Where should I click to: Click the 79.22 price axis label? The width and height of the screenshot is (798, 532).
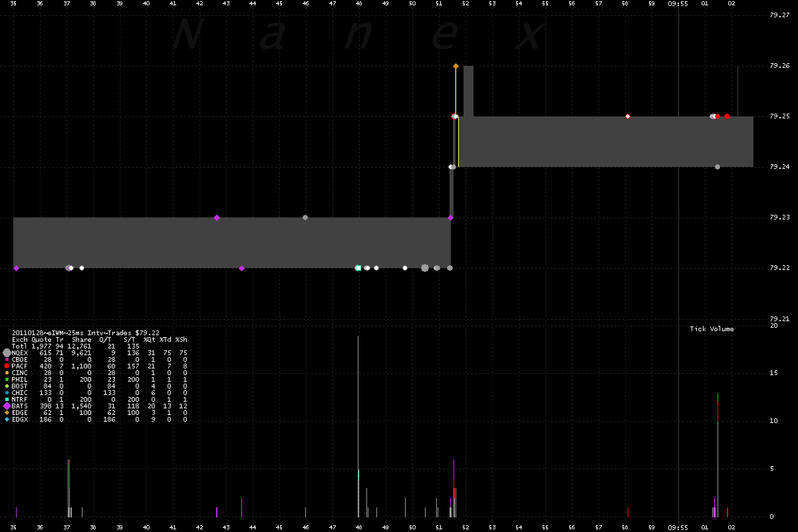779,268
